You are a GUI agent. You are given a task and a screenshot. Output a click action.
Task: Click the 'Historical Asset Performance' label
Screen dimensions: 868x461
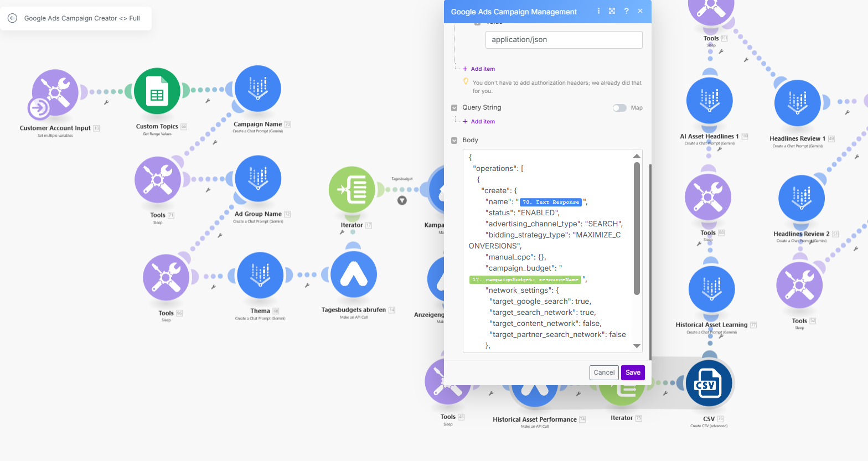[535, 419]
